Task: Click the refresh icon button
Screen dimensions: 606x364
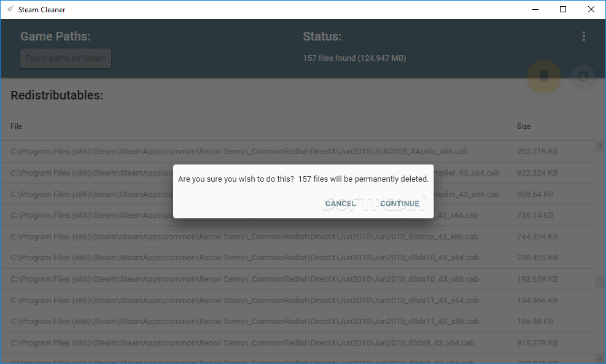Action: tap(583, 77)
